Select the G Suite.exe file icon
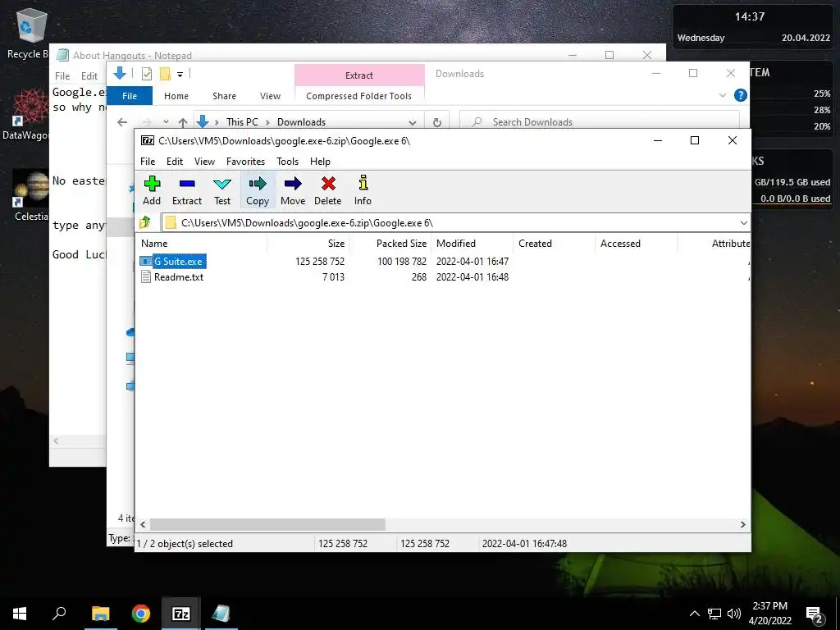840x630 pixels. (146, 262)
